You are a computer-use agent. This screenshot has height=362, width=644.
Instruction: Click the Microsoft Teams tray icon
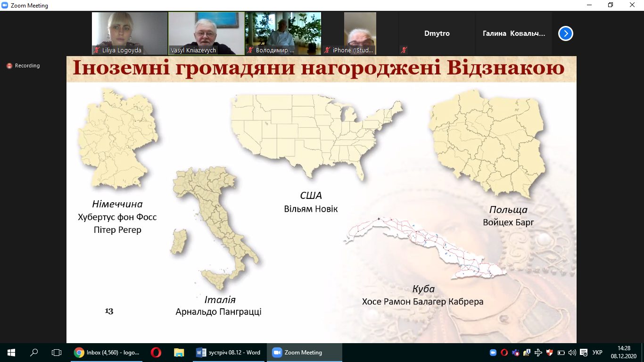pyautogui.click(x=516, y=353)
